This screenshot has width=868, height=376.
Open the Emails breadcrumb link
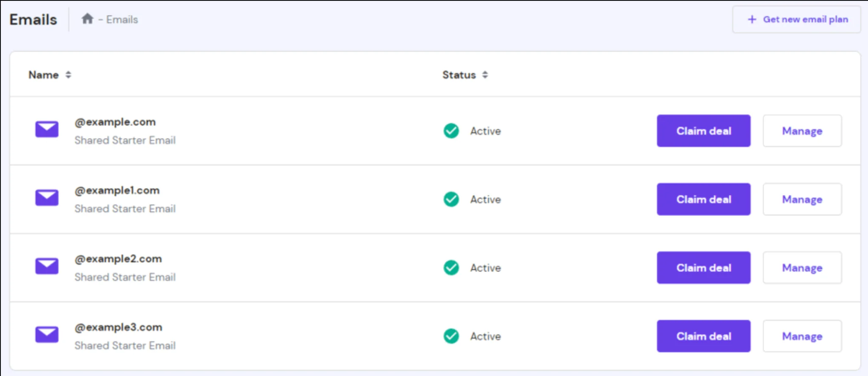[122, 20]
